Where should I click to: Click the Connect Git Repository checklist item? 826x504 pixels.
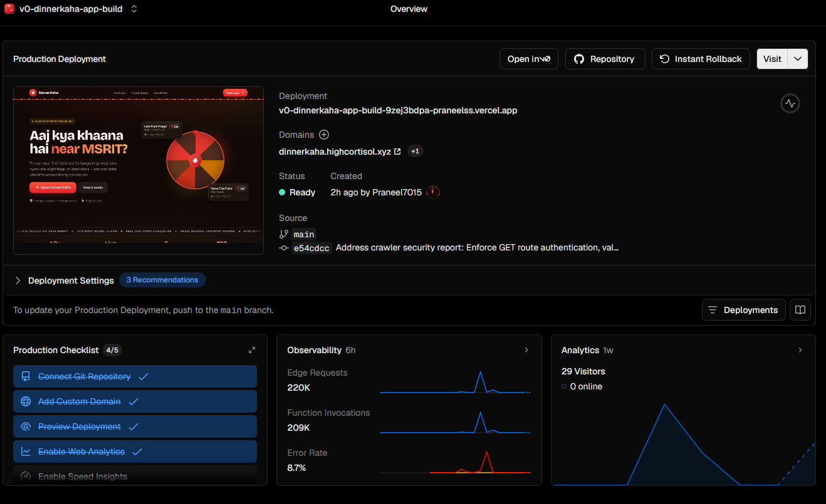point(135,376)
